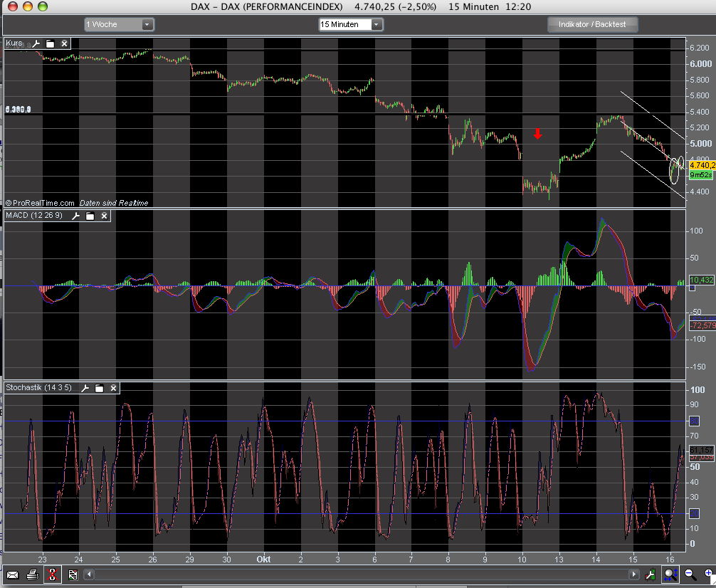Click the printer icon

[x=32, y=574]
